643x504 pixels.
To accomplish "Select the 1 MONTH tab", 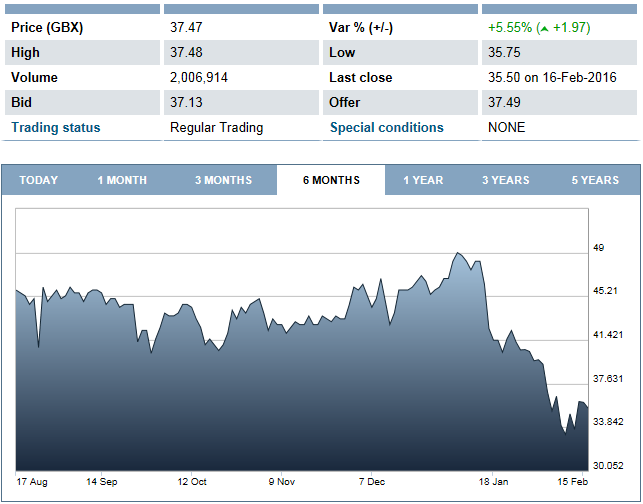I will pyautogui.click(x=122, y=180).
